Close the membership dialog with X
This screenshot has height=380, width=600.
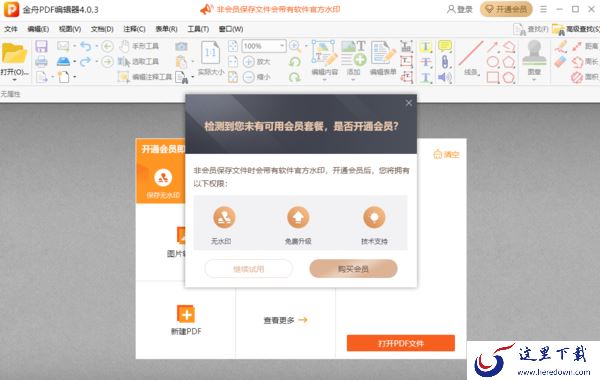(x=409, y=103)
